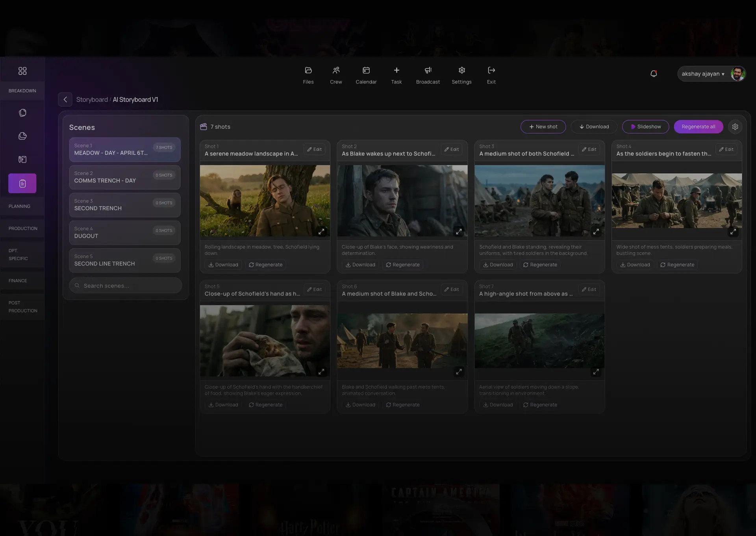The width and height of the screenshot is (756, 536).
Task: Open Crew in the top toolbar
Action: coord(336,75)
